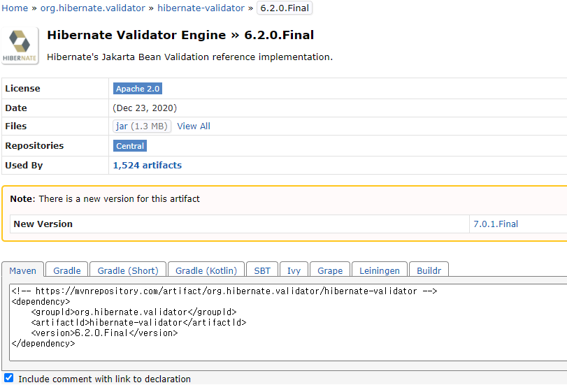View the 1,524 artifacts usage link

[148, 165]
